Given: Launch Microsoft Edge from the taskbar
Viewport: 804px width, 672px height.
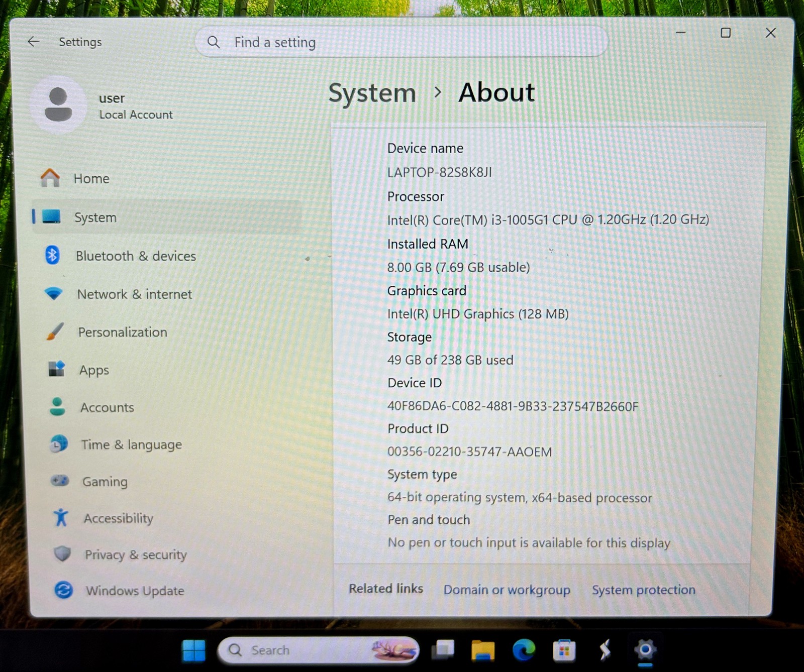Looking at the screenshot, I should click(x=524, y=650).
